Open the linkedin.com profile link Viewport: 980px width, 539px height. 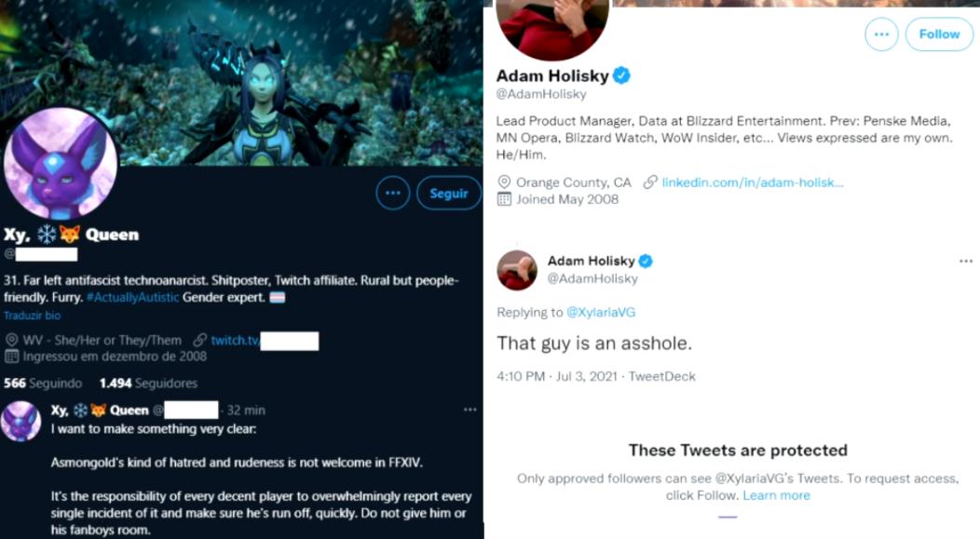(753, 182)
